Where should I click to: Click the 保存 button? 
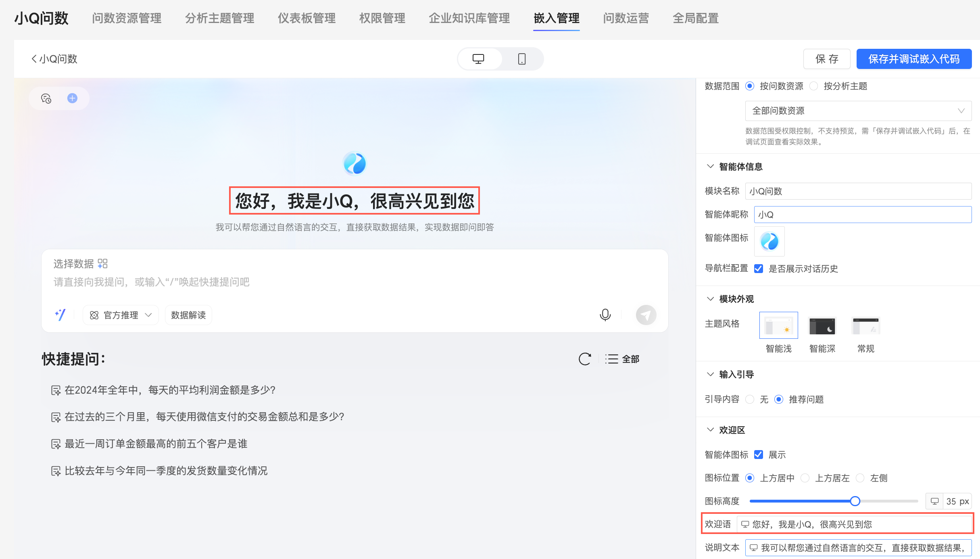click(x=827, y=59)
